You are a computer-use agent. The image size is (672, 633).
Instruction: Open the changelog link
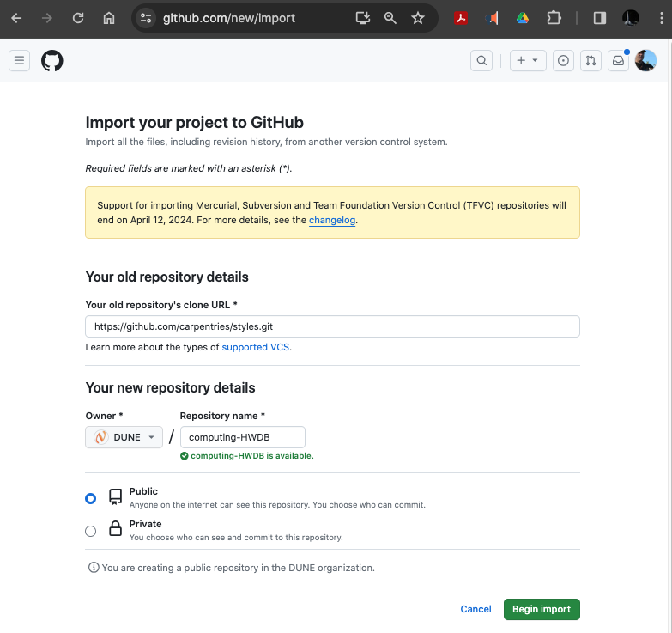pyautogui.click(x=332, y=220)
